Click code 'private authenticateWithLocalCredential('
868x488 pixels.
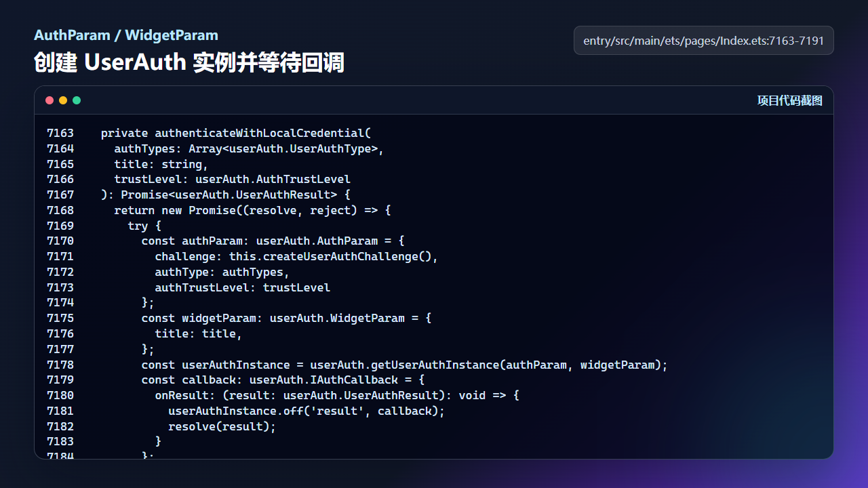[236, 133]
